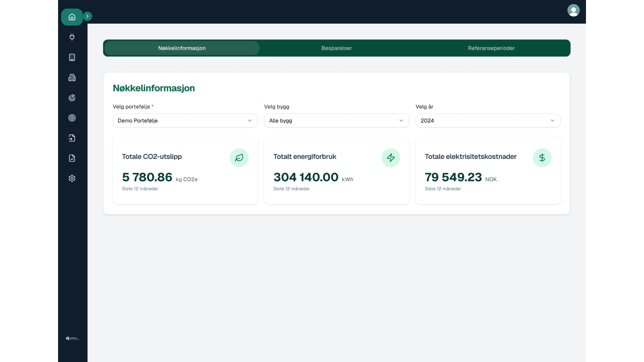The width and height of the screenshot is (644, 362).
Task: Switch to the Nøkkelinformasjon tab
Action: (182, 48)
